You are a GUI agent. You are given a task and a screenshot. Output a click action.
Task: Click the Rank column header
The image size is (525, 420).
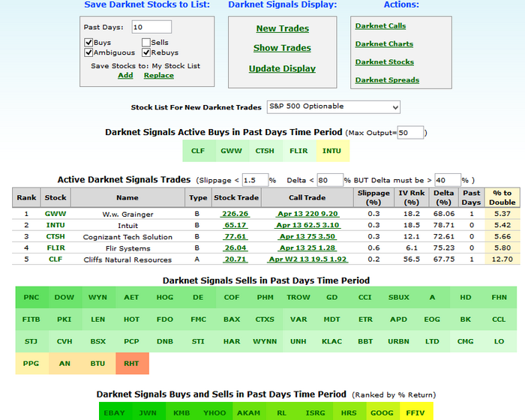[26, 197]
